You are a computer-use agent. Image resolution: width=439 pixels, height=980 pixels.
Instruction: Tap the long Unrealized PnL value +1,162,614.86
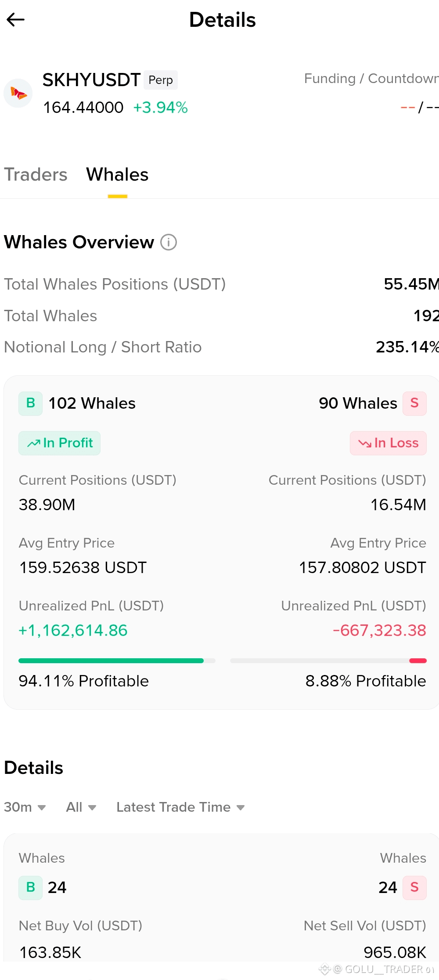pyautogui.click(x=73, y=631)
